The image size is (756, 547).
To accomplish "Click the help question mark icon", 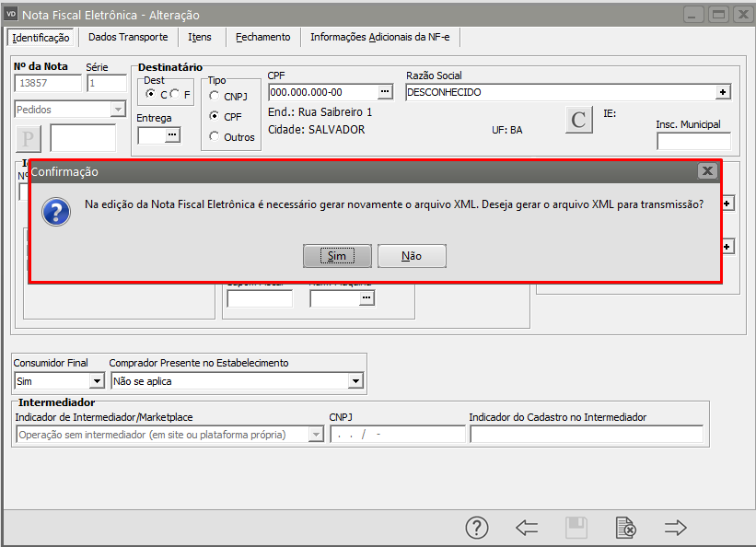I will (x=476, y=528).
